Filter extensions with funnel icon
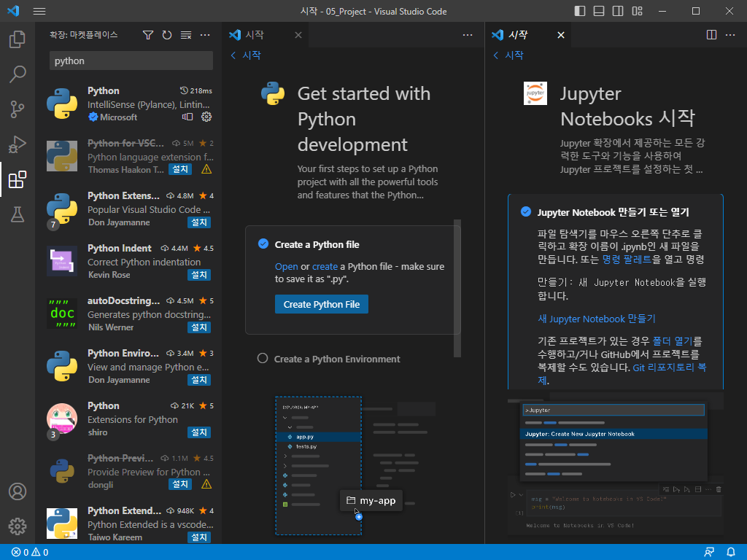This screenshot has height=560, width=747. pyautogui.click(x=148, y=35)
